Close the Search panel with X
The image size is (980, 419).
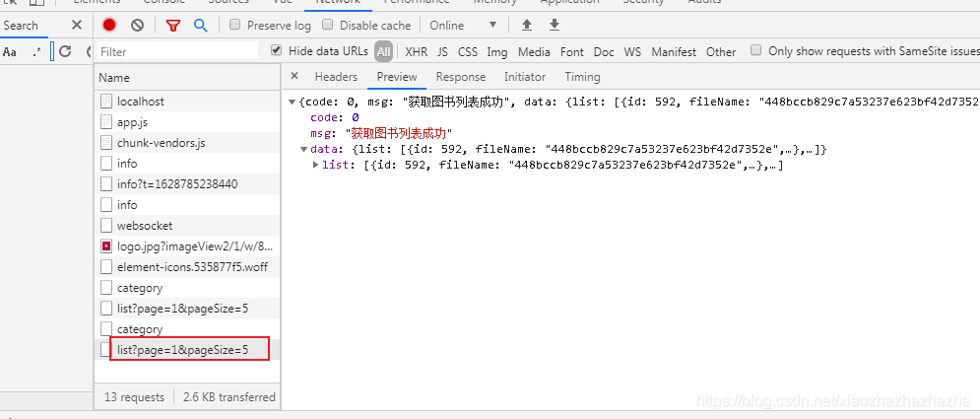click(x=76, y=25)
